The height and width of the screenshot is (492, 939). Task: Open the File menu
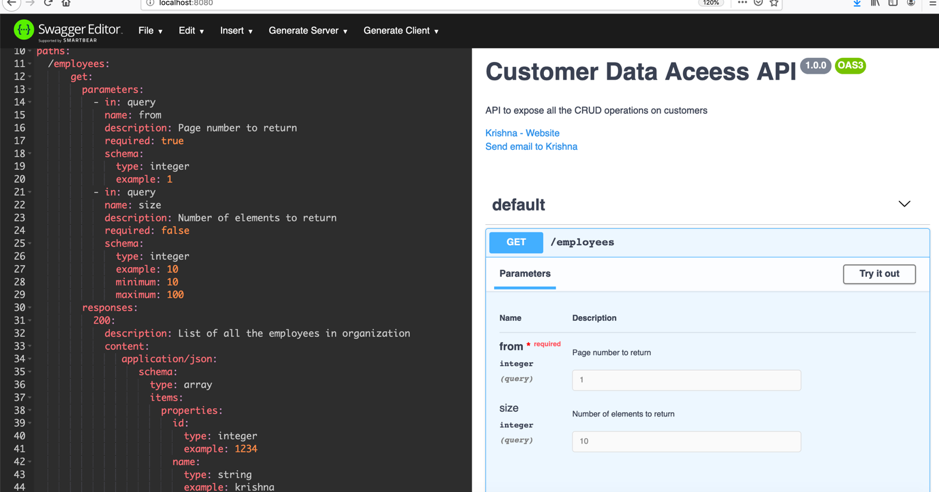(150, 31)
